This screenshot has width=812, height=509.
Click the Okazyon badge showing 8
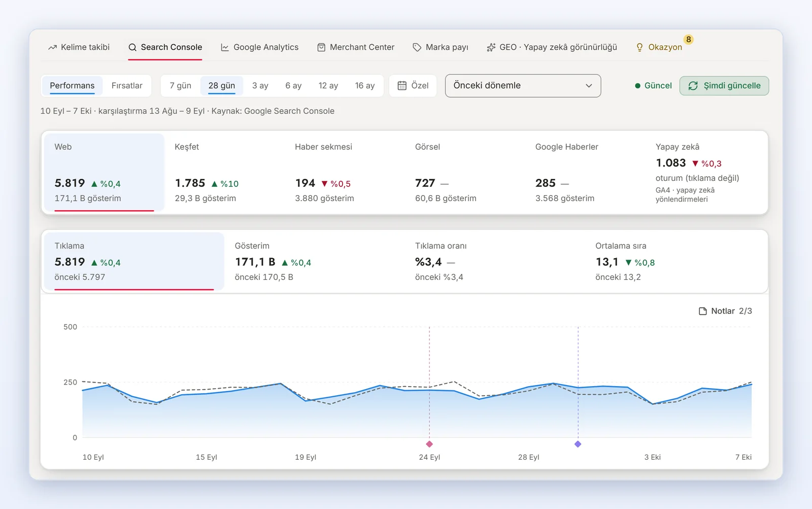[x=689, y=40]
